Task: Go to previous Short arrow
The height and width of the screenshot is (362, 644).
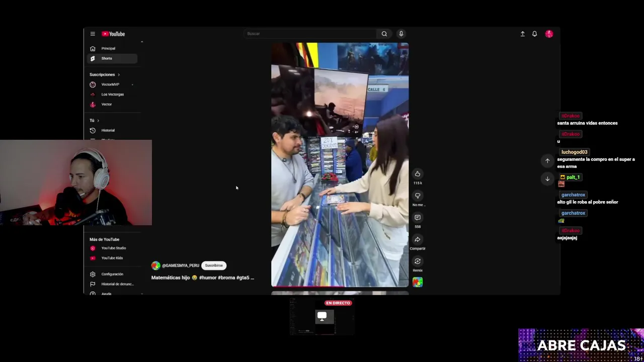Action: click(547, 161)
